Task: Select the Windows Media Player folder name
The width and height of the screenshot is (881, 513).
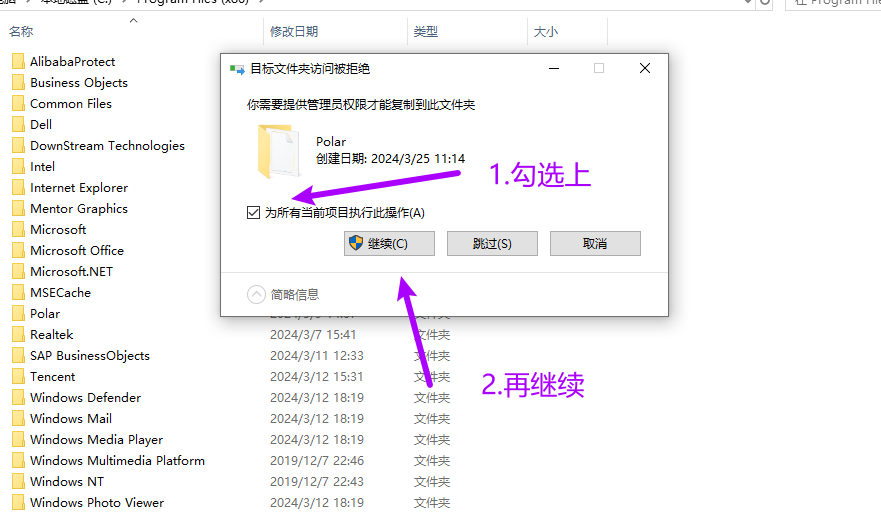Action: point(97,439)
